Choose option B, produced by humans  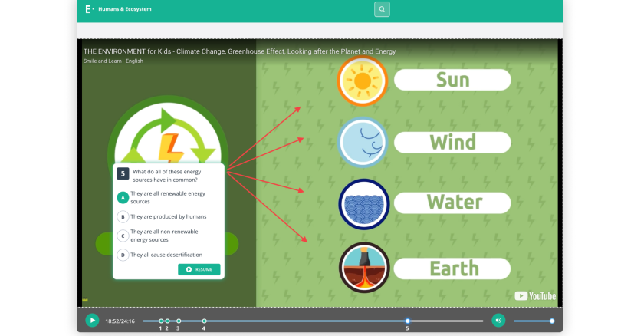click(122, 216)
